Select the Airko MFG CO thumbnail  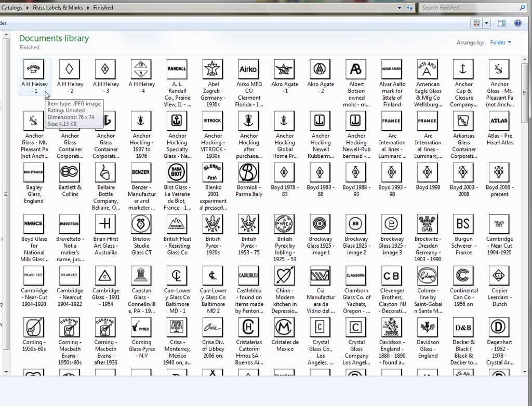(x=248, y=69)
